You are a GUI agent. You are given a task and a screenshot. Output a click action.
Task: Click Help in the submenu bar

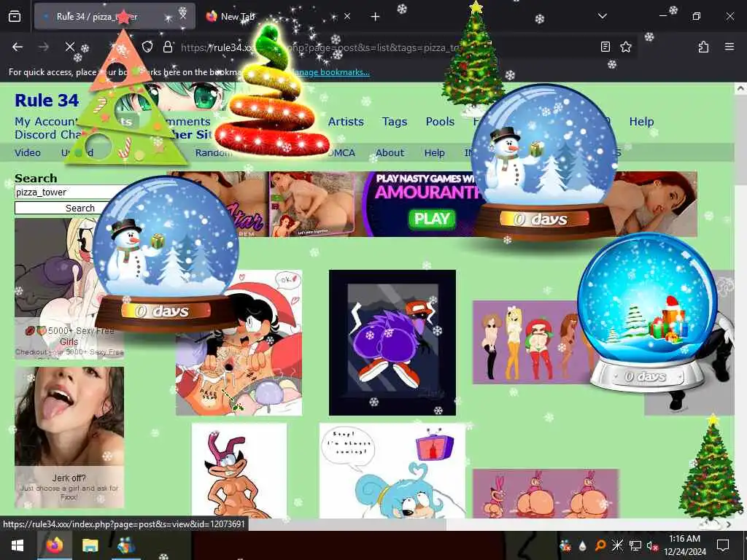[x=434, y=153]
